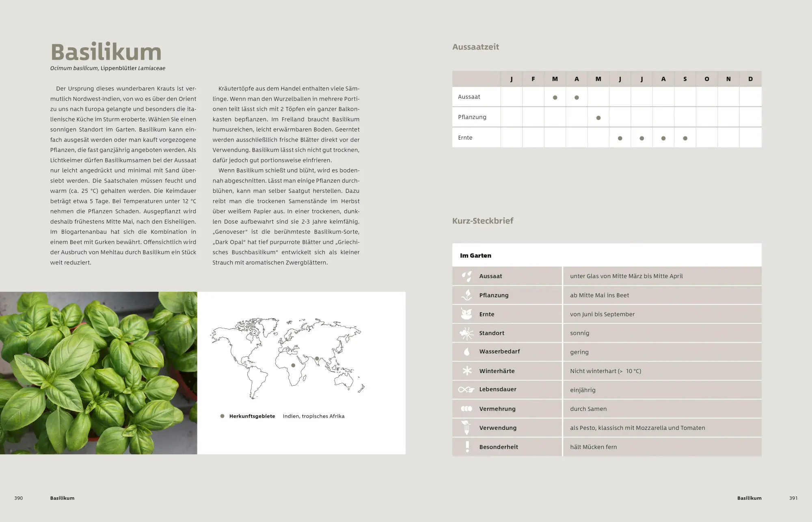This screenshot has height=522, width=812.
Task: Click the Ernte harvest icon
Action: 467,314
